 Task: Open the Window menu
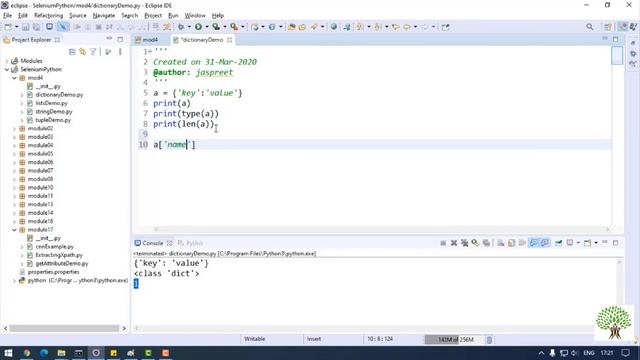195,16
